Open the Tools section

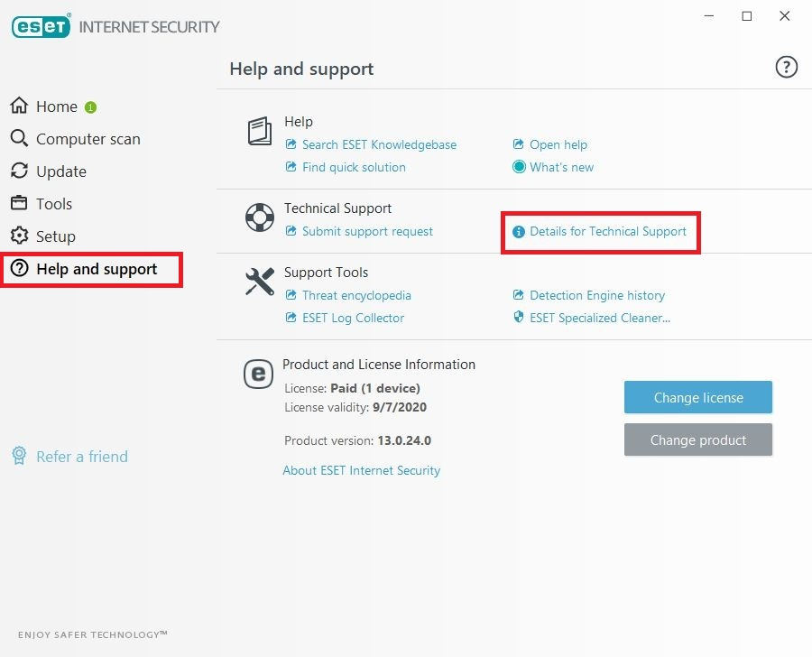(x=54, y=204)
